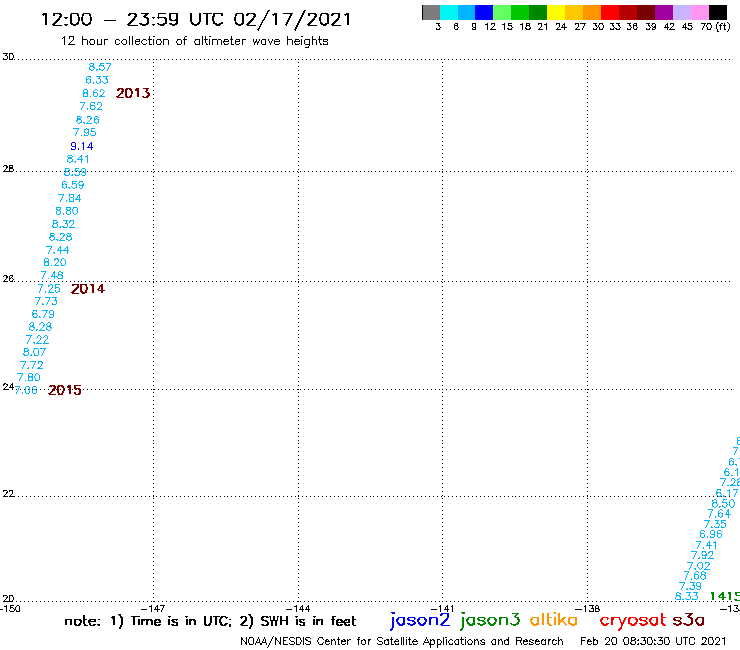The height and width of the screenshot is (650, 740).
Task: Click the wave height value 7.80
Action: pyautogui.click(x=28, y=377)
